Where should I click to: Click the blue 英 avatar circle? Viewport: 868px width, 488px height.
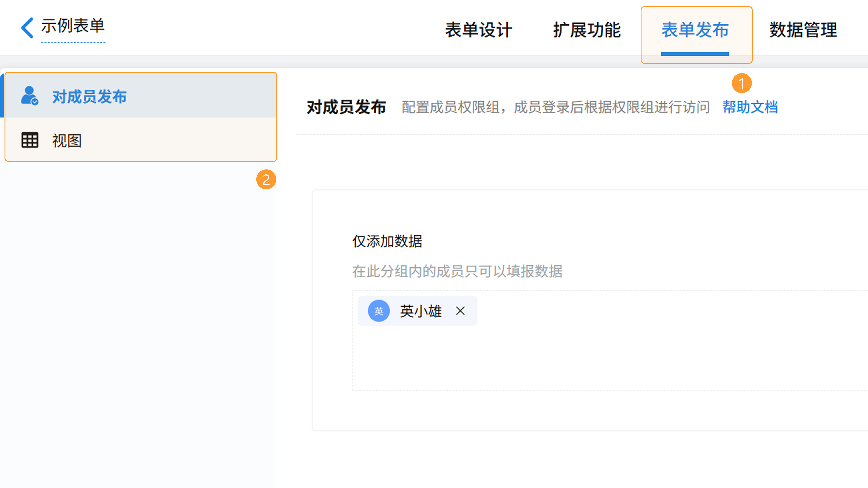click(378, 311)
